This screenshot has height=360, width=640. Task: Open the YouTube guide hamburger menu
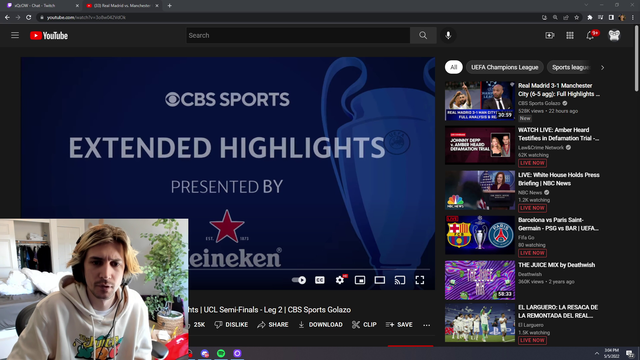click(15, 36)
